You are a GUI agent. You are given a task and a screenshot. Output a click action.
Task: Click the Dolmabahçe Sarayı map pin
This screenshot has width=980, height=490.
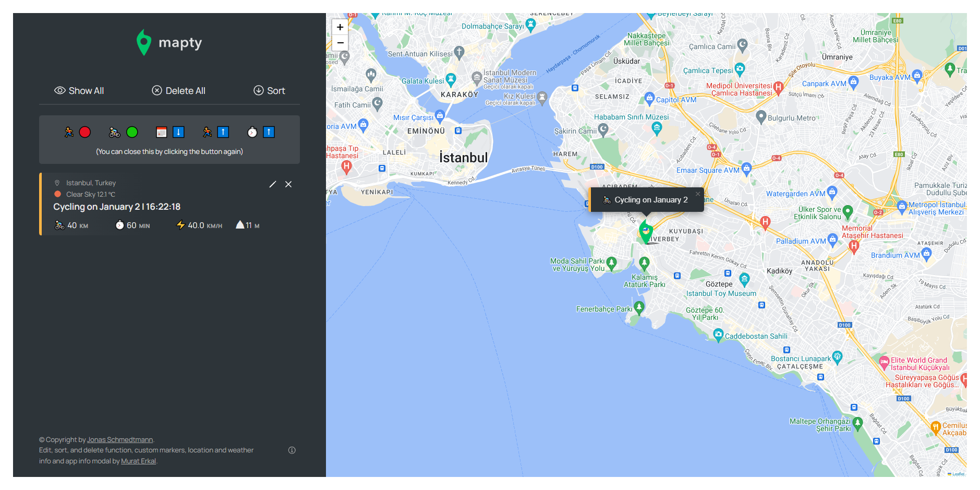[531, 25]
